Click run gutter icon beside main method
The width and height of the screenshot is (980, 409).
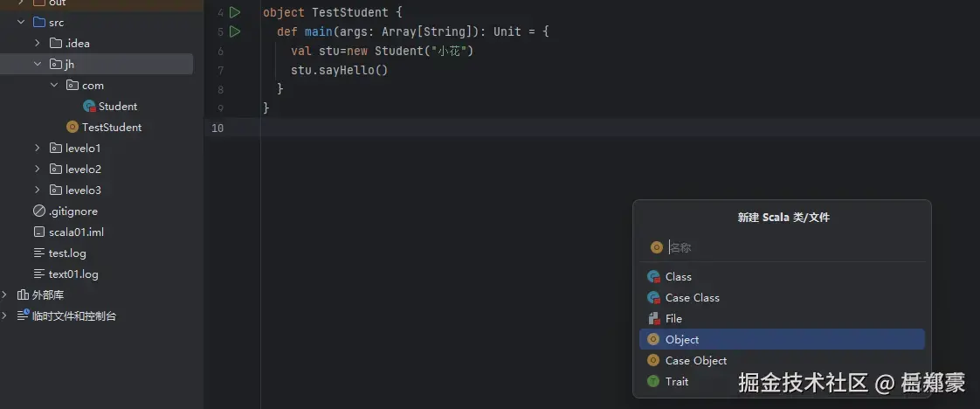[x=235, y=31]
